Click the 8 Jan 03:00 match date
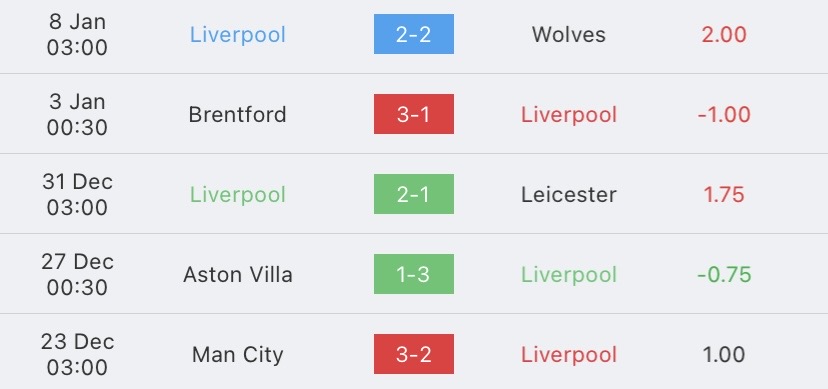Screen dimensions: 828x389 coord(77,34)
